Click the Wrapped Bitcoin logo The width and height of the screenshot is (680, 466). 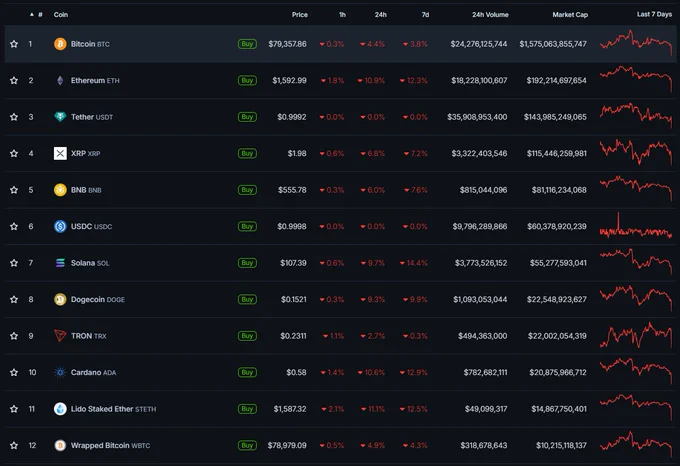pos(60,445)
